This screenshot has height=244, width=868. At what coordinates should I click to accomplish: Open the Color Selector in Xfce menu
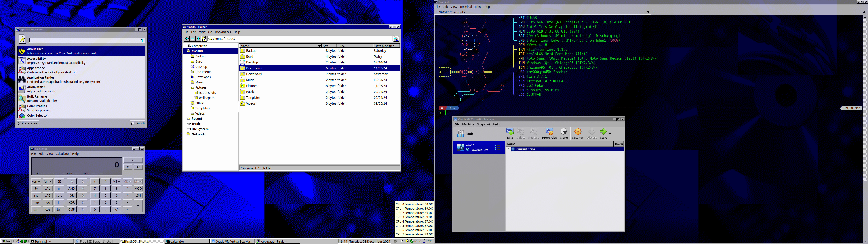coord(37,115)
